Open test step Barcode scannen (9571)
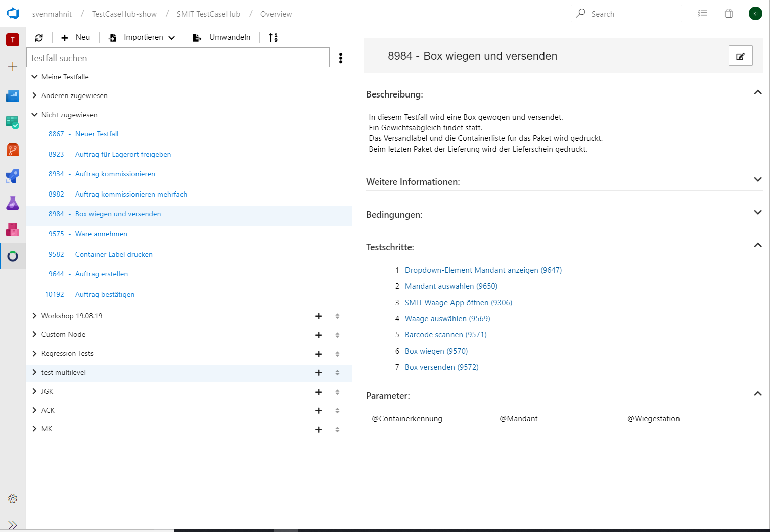This screenshot has width=770, height=532. [x=445, y=334]
